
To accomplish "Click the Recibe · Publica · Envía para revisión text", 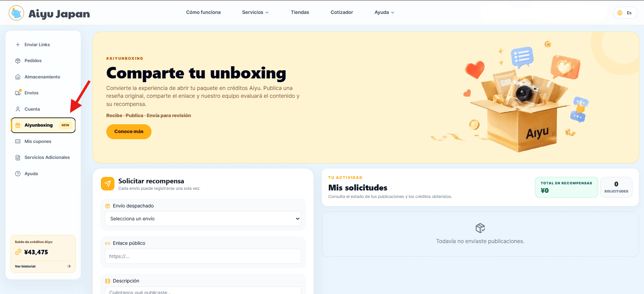I will (148, 115).
